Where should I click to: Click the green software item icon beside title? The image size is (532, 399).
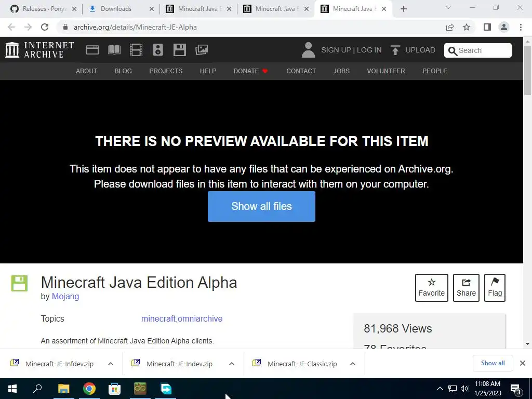click(19, 283)
